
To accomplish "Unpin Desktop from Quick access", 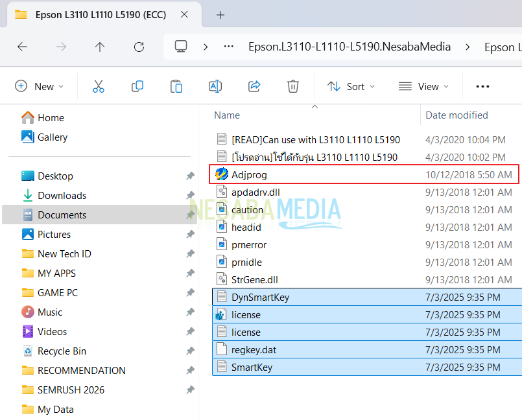I will click(x=190, y=176).
